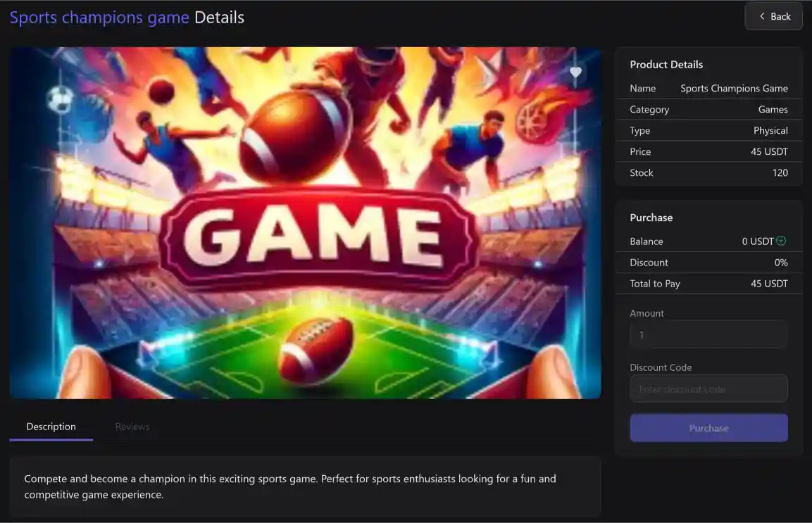Click the Balance 0 USDT value
Screen dimensions: 812x523
pos(757,241)
